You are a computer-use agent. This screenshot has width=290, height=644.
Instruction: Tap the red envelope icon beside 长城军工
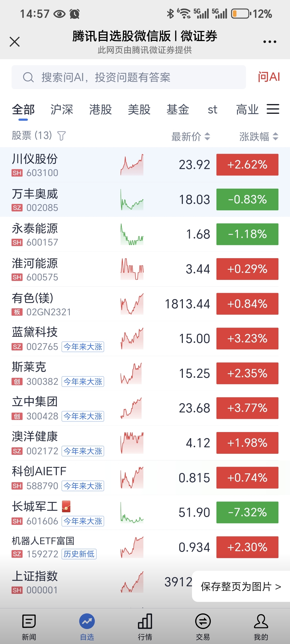[66, 506]
